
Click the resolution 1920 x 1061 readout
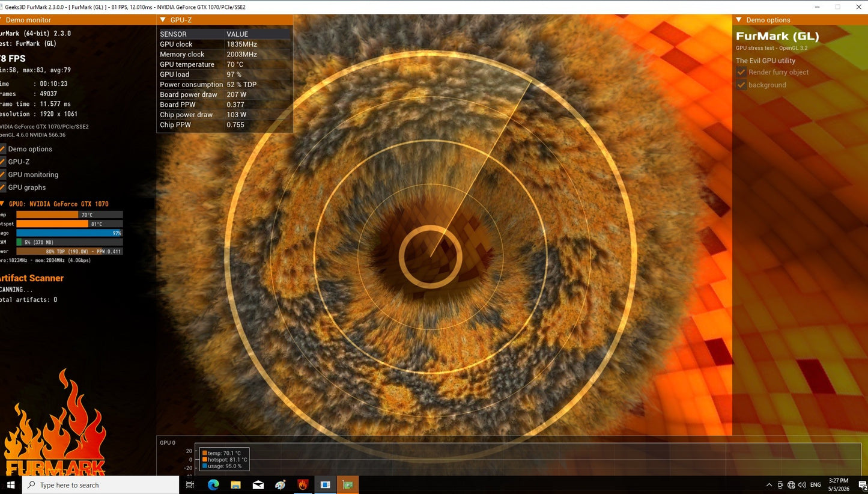38,114
